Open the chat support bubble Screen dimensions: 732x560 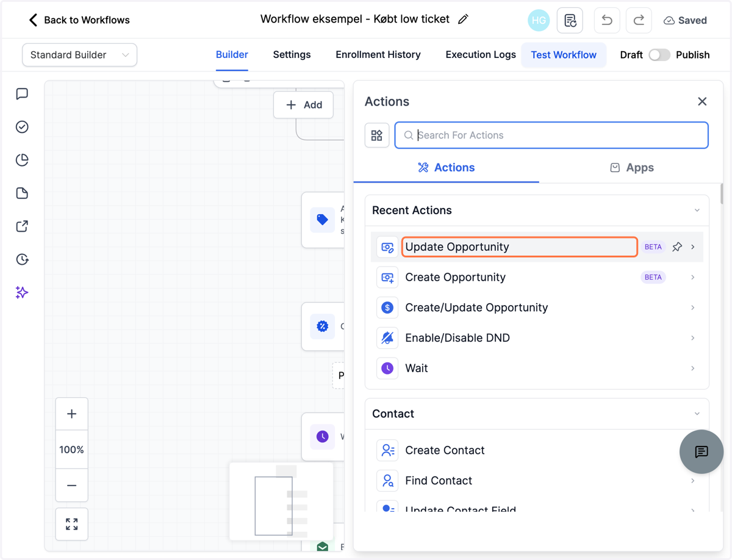pyautogui.click(x=701, y=451)
